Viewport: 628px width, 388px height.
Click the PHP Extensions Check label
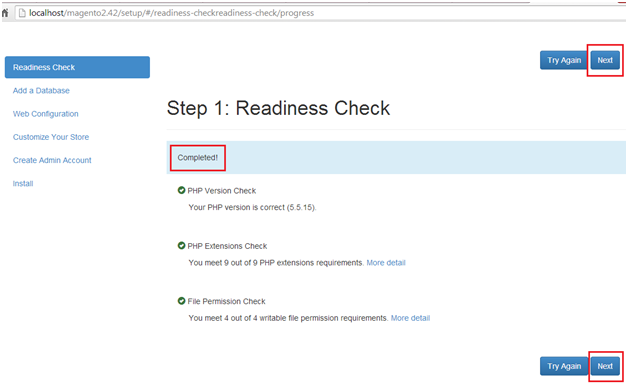click(x=227, y=246)
